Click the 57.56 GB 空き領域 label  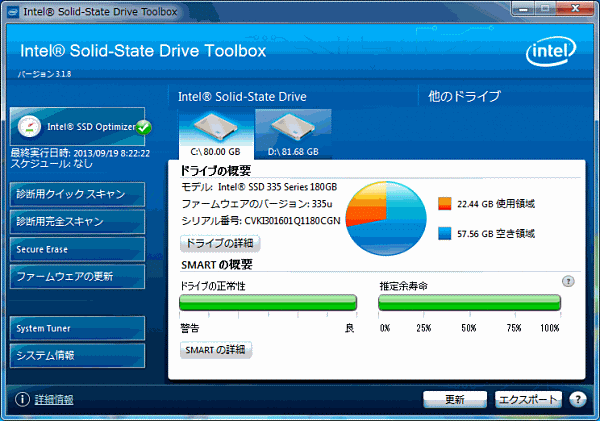click(496, 234)
